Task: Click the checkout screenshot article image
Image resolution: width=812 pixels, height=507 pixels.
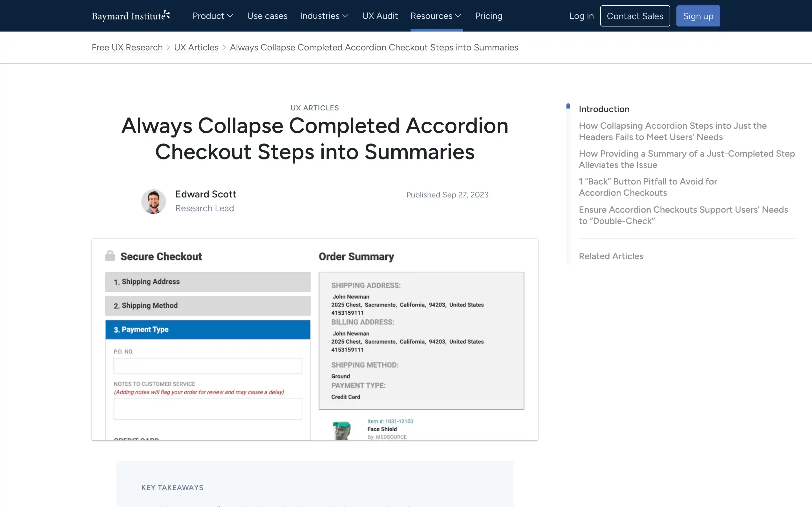Action: point(315,339)
